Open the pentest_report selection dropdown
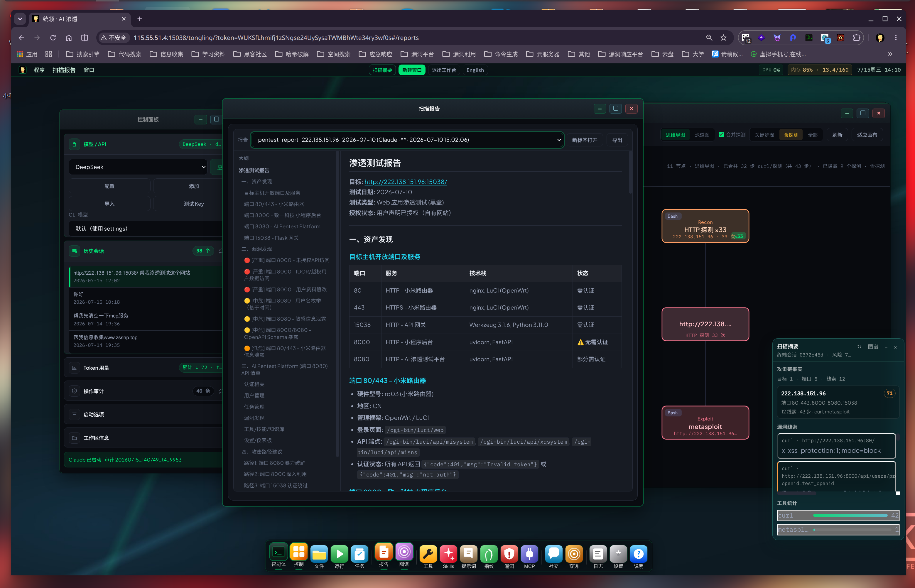Viewport: 915px width, 588px height. pos(407,140)
